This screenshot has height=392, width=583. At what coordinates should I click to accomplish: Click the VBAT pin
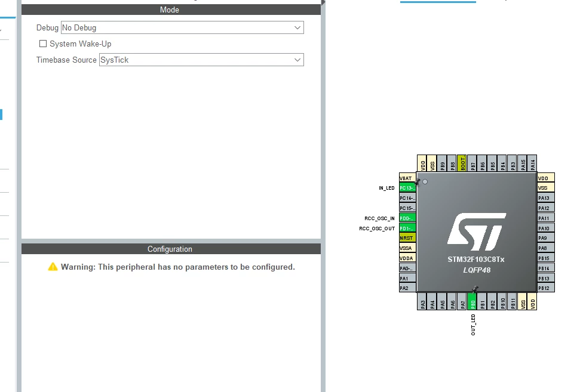coord(407,178)
